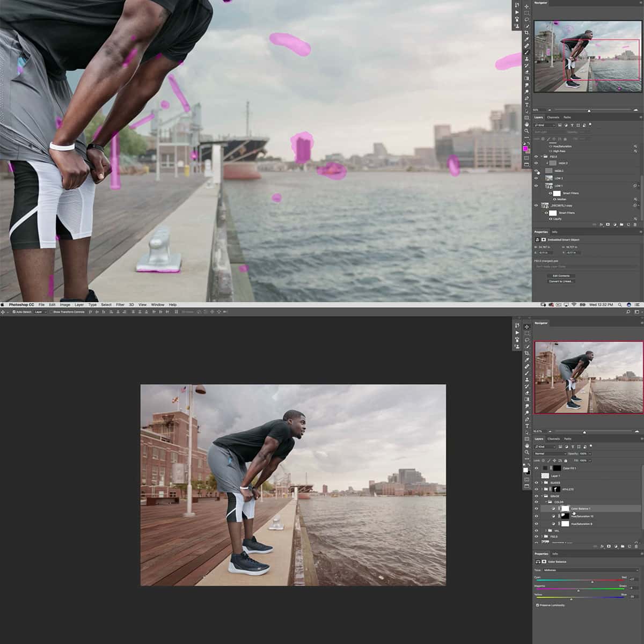Enable the Preserve Luminosity checkbox
644x644 pixels.
pyautogui.click(x=538, y=605)
